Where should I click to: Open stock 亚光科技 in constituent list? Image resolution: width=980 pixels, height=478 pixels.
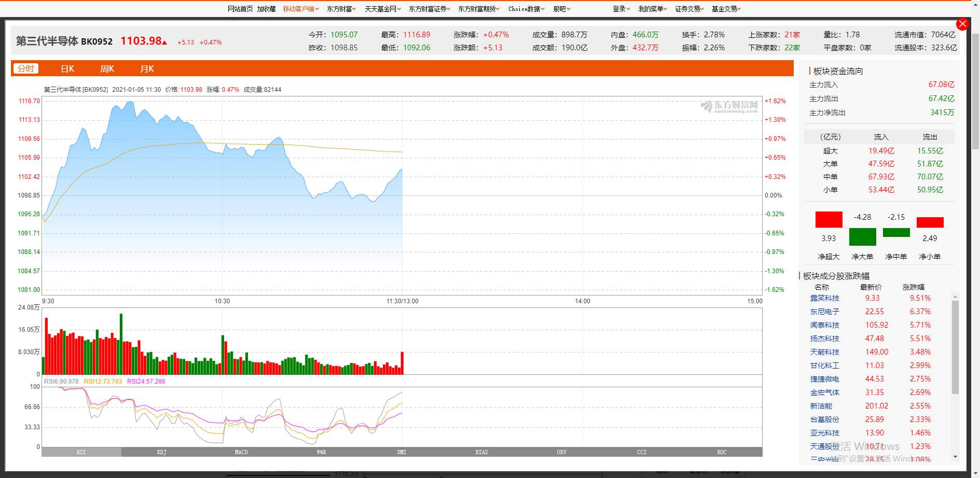824,433
